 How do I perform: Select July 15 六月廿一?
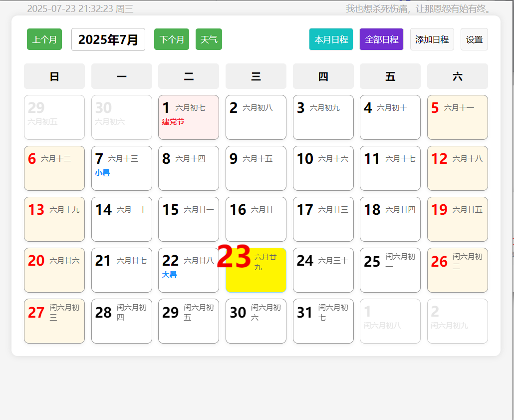tap(189, 219)
